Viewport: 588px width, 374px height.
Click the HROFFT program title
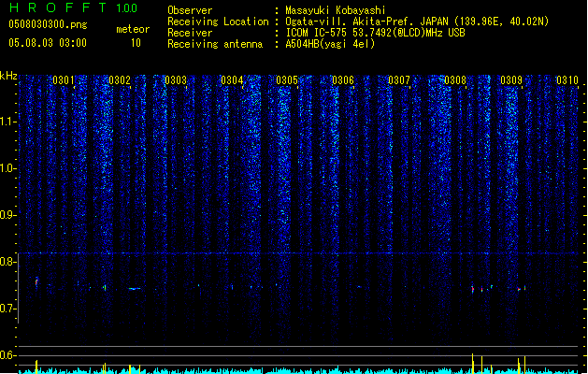pos(58,7)
